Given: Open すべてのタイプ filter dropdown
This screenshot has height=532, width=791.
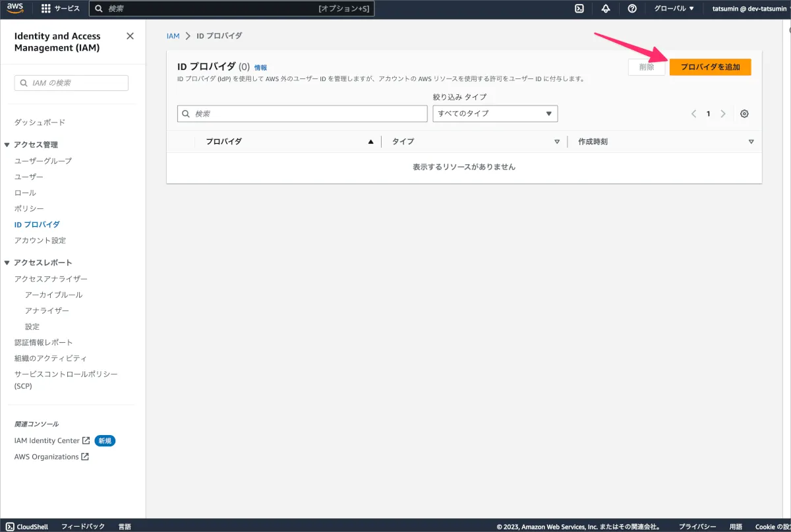Looking at the screenshot, I should (495, 113).
